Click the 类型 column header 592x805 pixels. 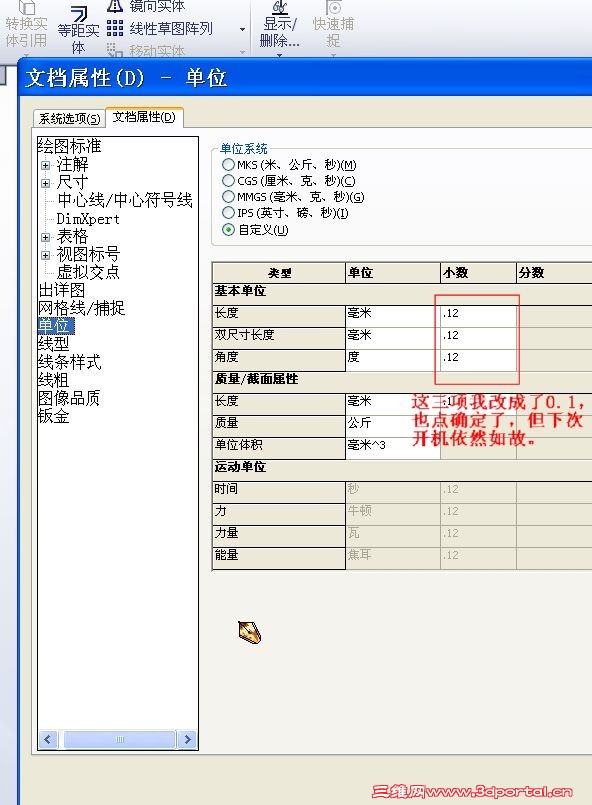[279, 273]
